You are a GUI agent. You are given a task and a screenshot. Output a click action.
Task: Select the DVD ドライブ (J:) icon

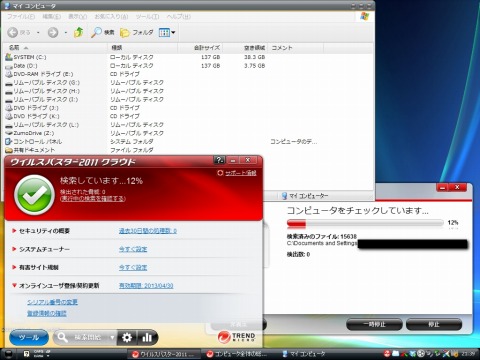coord(9,108)
